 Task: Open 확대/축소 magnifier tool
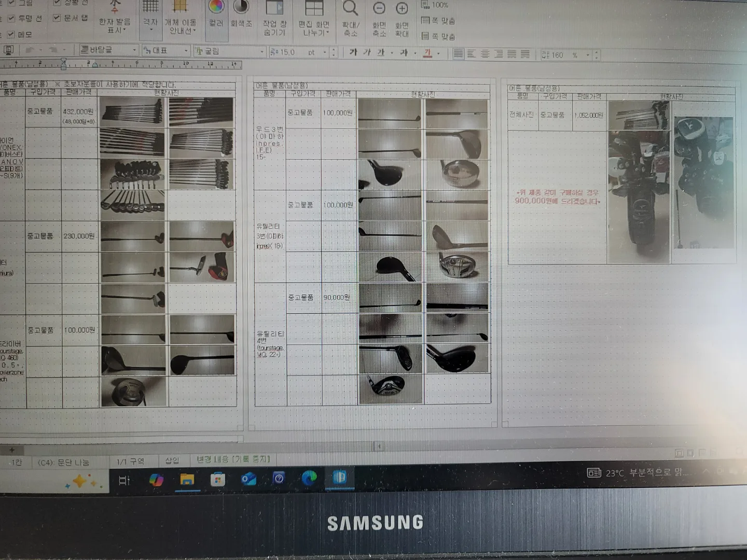[351, 9]
